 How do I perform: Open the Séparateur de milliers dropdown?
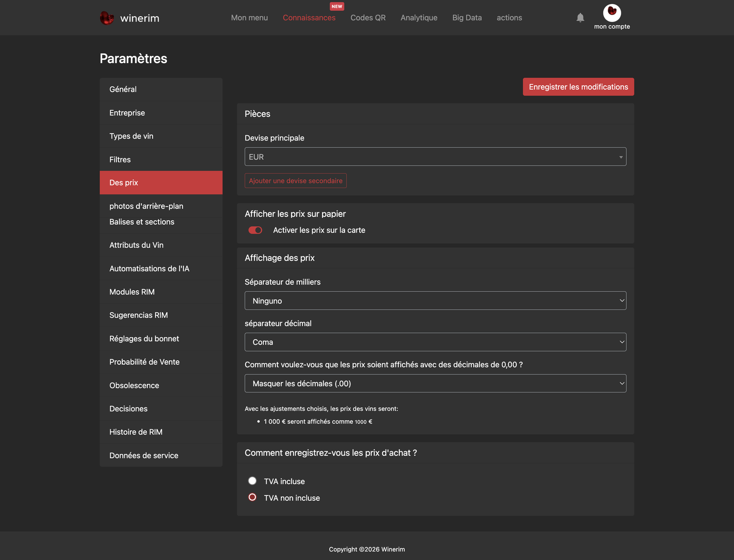[x=436, y=301]
